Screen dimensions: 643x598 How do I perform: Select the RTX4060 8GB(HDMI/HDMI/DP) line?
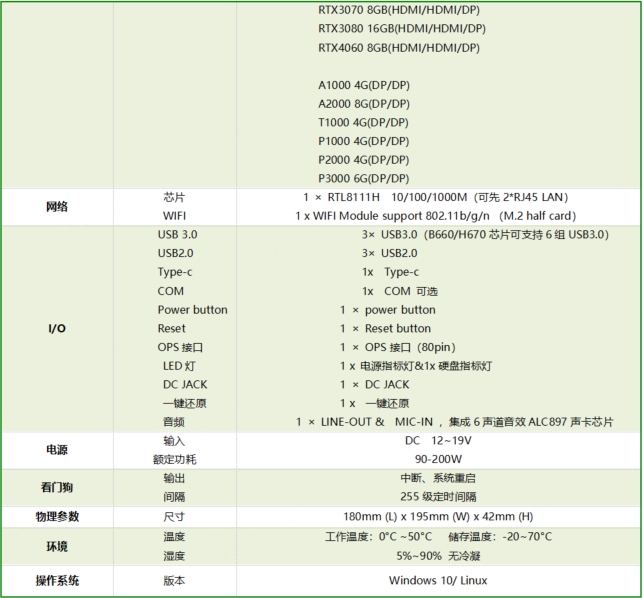(399, 48)
